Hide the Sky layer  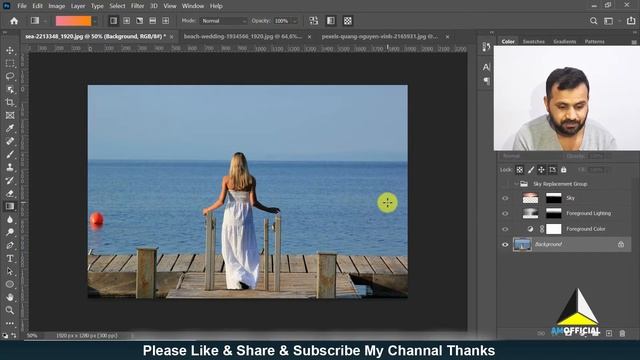point(505,198)
